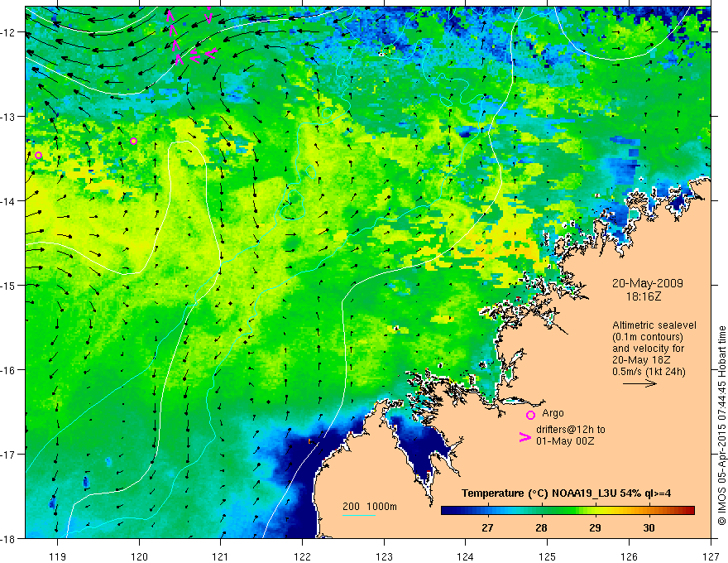Click latitude label -12
This screenshot has width=728, height=563.
click(x=9, y=32)
